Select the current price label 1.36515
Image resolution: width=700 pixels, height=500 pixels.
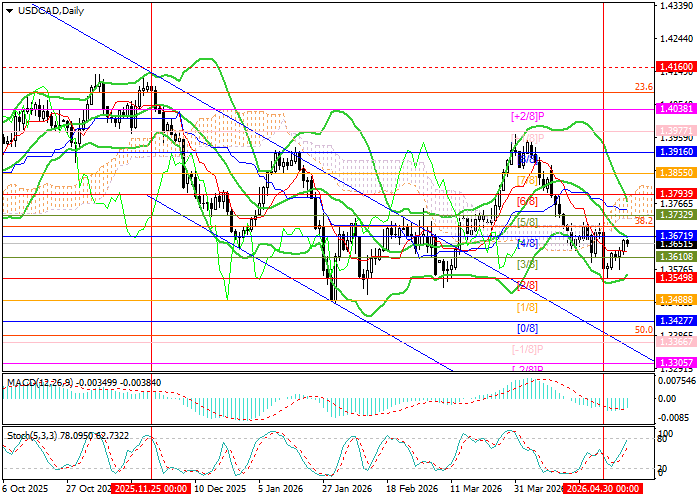pyautogui.click(x=676, y=244)
